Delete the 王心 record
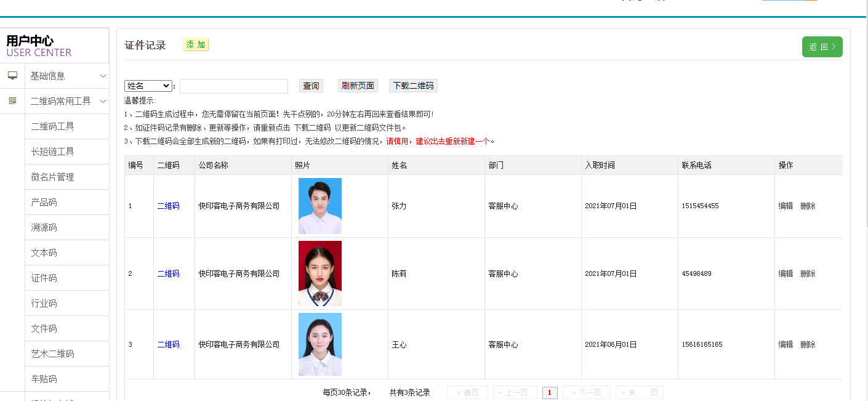 [x=808, y=344]
